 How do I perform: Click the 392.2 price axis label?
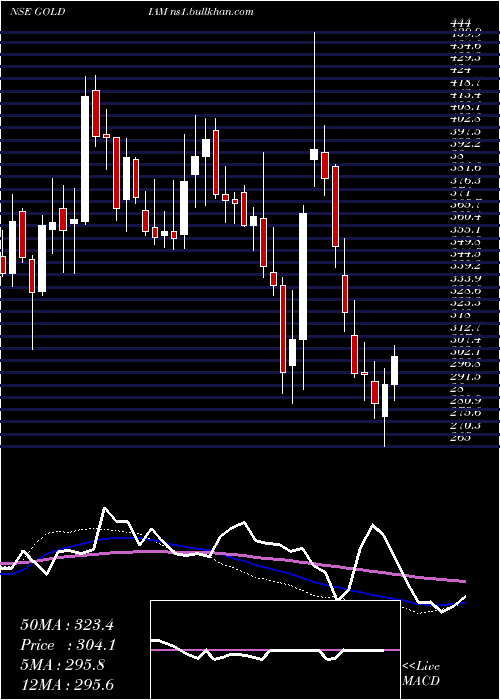[x=465, y=144]
